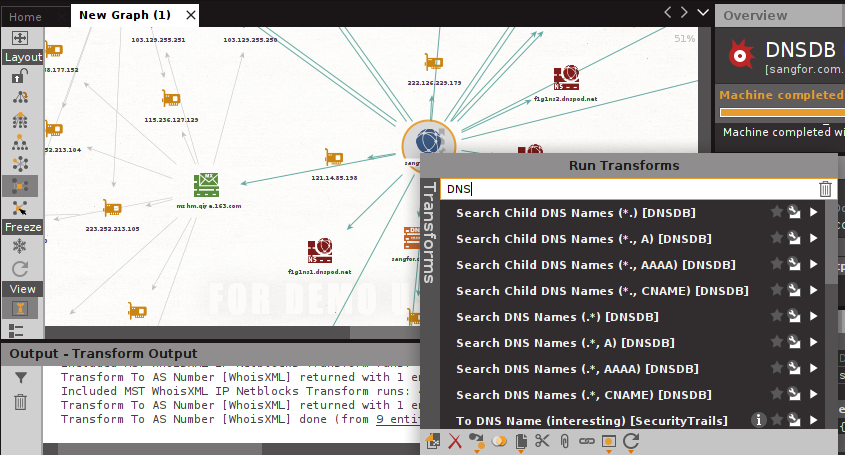The height and width of the screenshot is (455, 845).
Task: Select the tree re-layout icon below padlock
Action: coord(20,98)
